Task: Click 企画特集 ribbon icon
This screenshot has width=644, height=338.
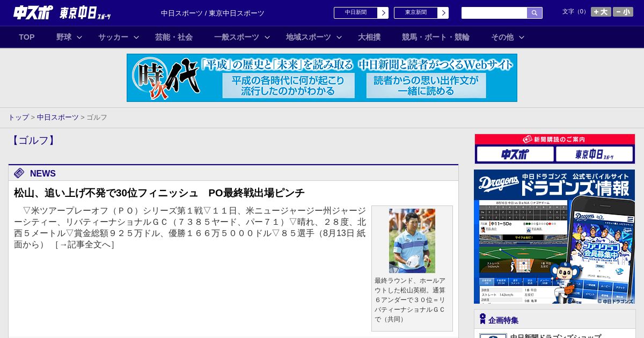Action: click(x=482, y=319)
